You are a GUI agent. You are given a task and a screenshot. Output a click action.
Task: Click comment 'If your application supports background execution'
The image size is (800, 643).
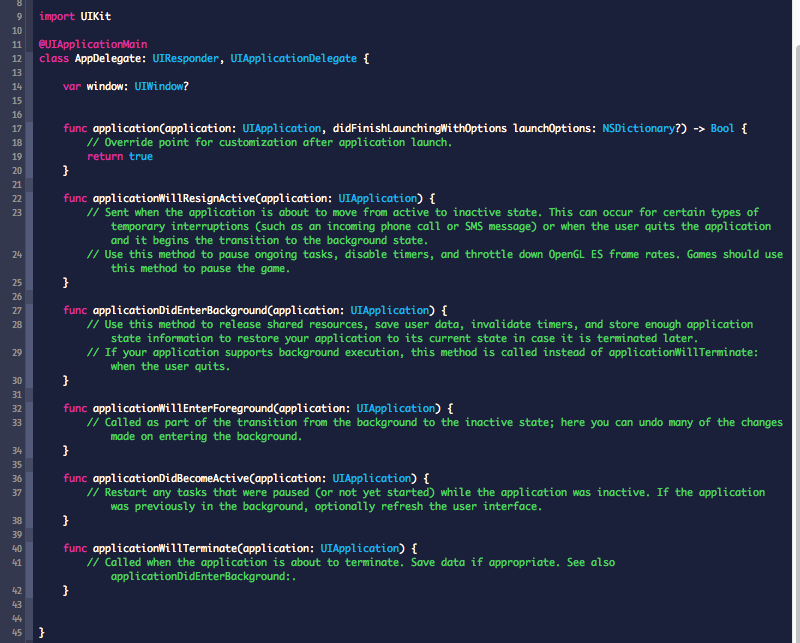coord(422,359)
